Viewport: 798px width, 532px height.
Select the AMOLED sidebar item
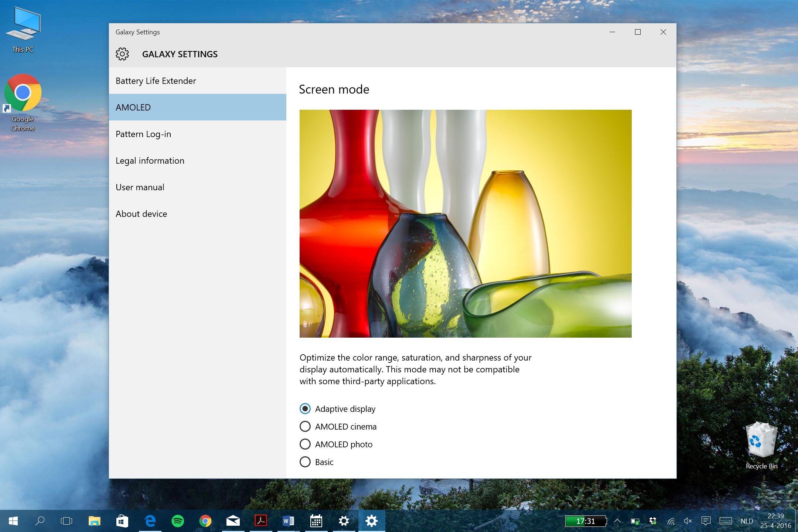198,108
